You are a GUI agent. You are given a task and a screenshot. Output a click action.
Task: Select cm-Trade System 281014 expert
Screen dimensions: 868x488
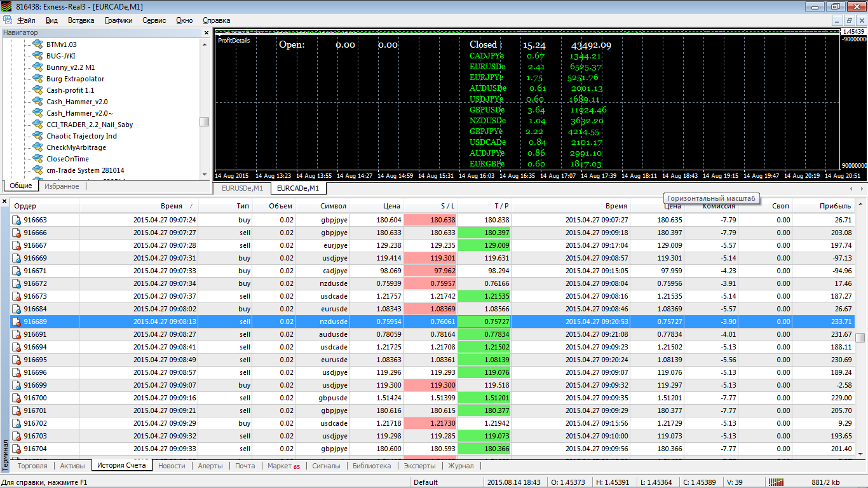tap(85, 170)
